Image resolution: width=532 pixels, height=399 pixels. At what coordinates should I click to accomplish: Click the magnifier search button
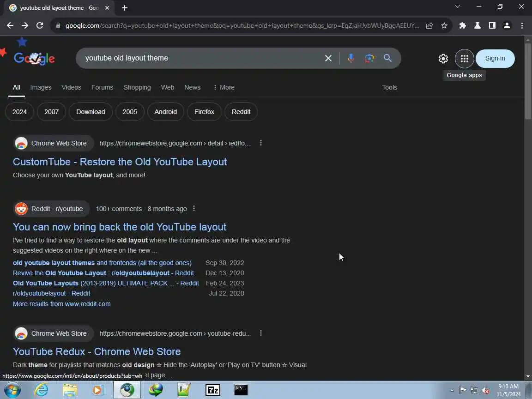pyautogui.click(x=387, y=58)
